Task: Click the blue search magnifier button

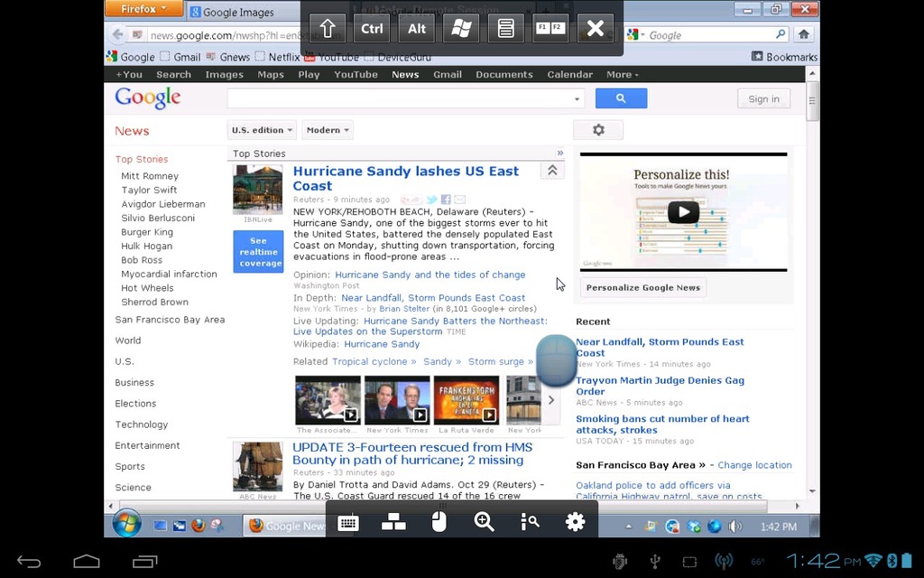Action: point(621,98)
